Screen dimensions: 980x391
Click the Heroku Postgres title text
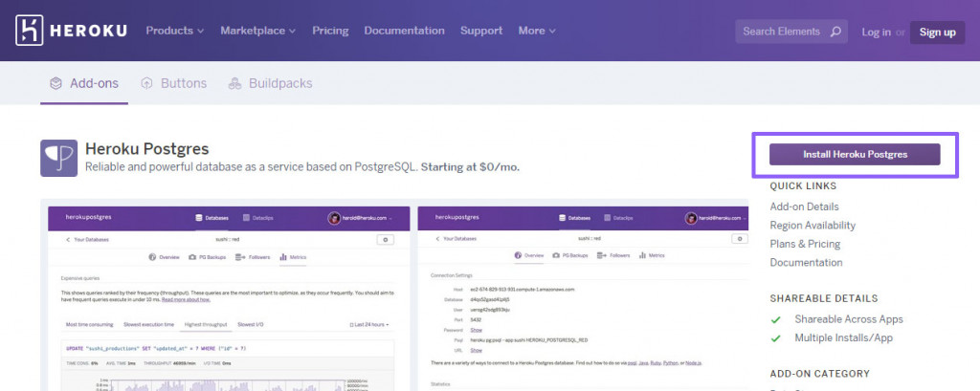(x=146, y=148)
